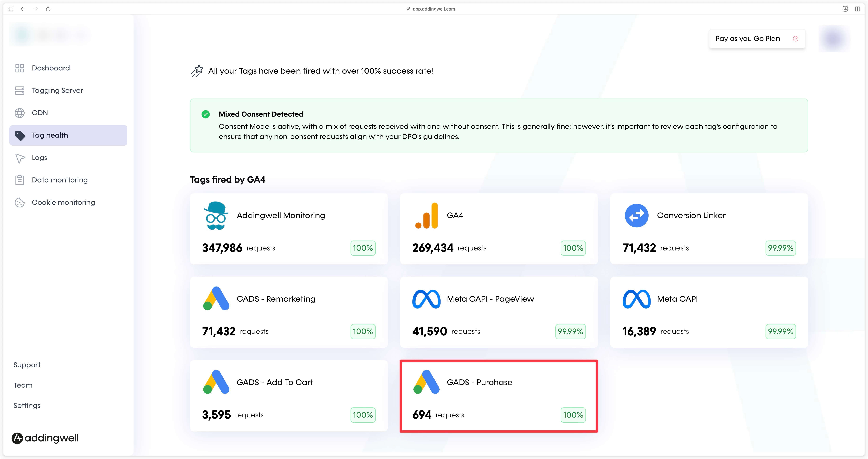
Task: Toggle the browser sidebar icon
Action: tap(11, 9)
